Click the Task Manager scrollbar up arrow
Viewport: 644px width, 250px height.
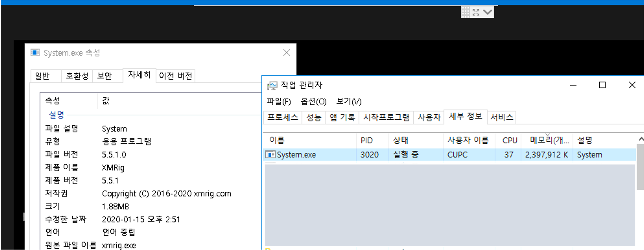(641, 139)
